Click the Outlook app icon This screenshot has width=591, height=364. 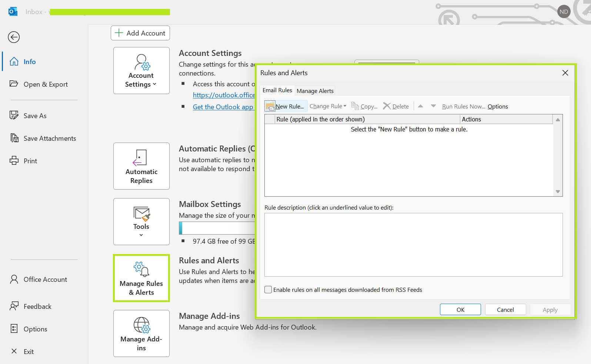click(13, 11)
